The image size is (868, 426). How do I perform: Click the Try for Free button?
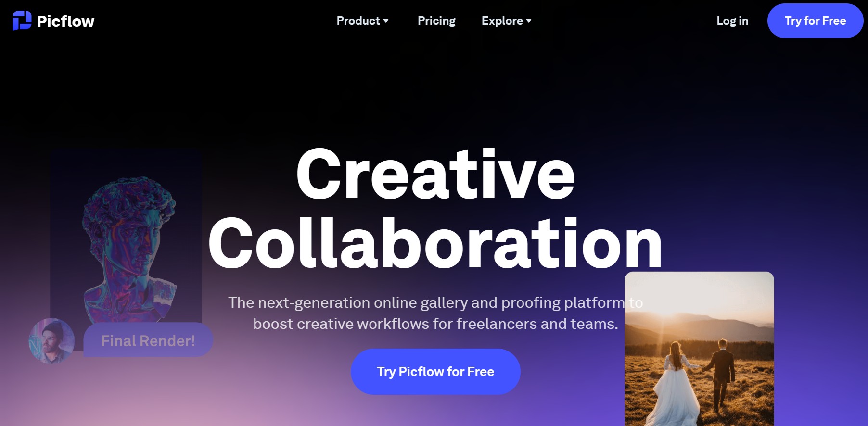tap(815, 21)
